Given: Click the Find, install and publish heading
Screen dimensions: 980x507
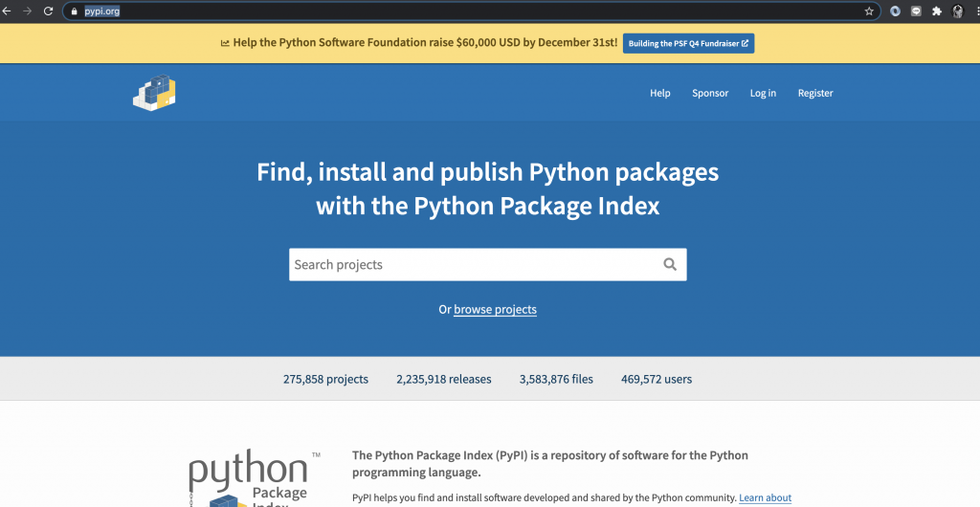Looking at the screenshot, I should click(x=487, y=188).
